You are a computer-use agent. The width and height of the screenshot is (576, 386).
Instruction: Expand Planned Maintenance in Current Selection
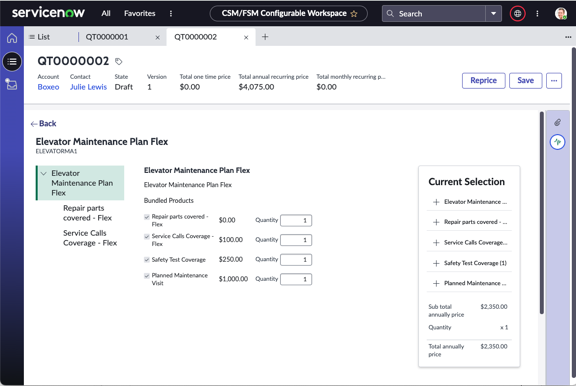[436, 284]
